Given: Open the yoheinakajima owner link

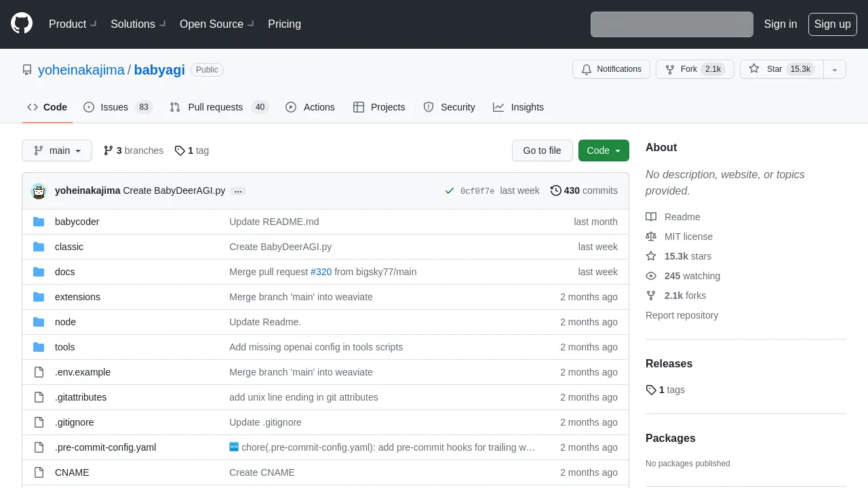Looking at the screenshot, I should point(81,70).
